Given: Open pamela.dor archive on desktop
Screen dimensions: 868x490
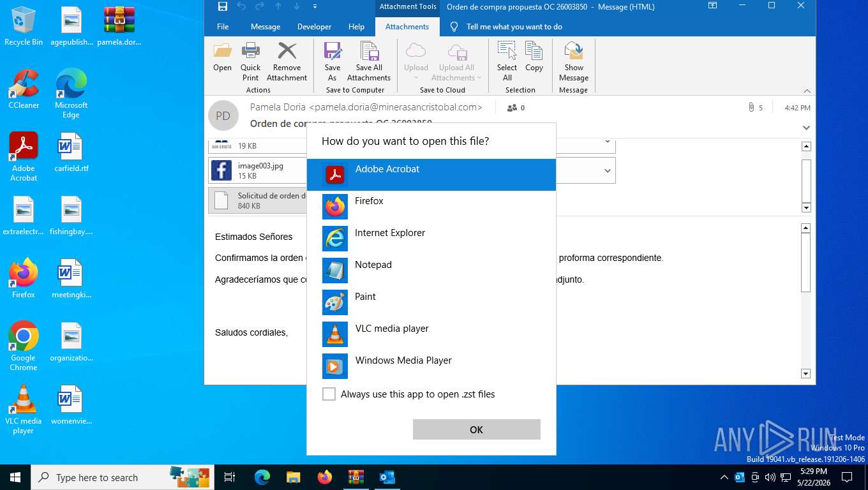Looking at the screenshot, I should (119, 27).
